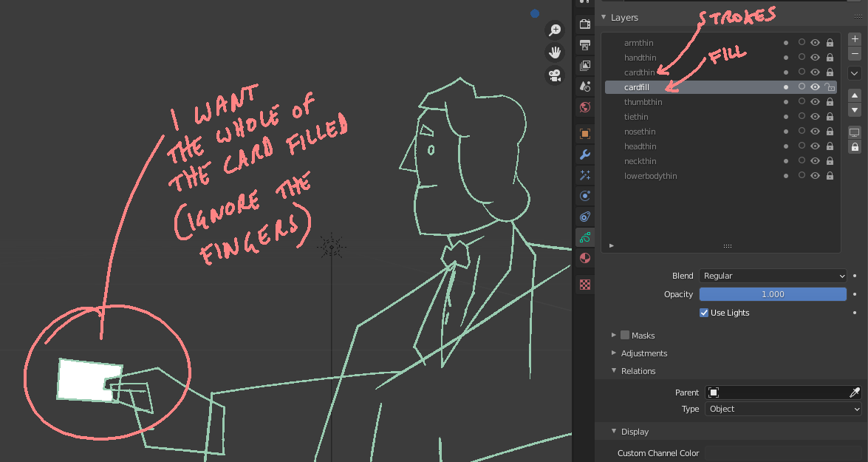Screen dimensions: 868x462
Task: Open the Blend mode dropdown
Action: click(773, 276)
